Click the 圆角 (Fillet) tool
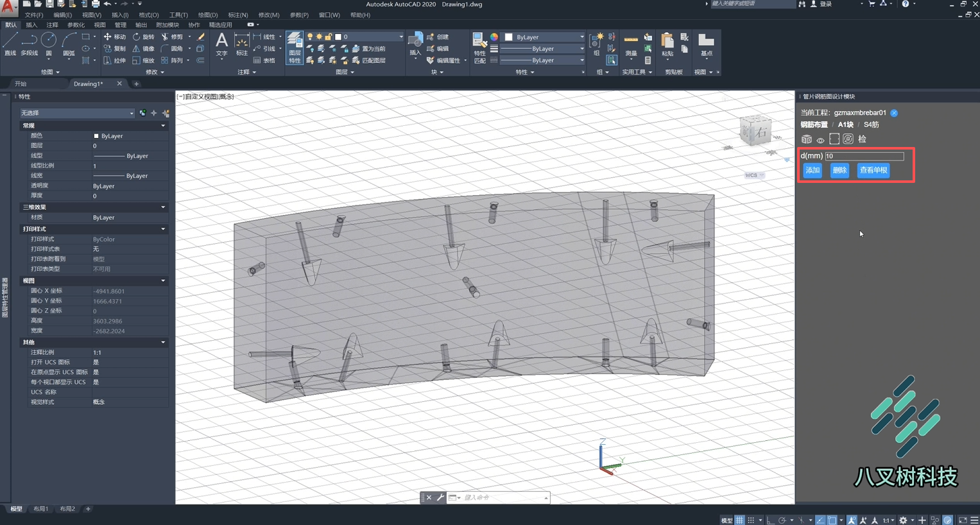 click(172, 48)
